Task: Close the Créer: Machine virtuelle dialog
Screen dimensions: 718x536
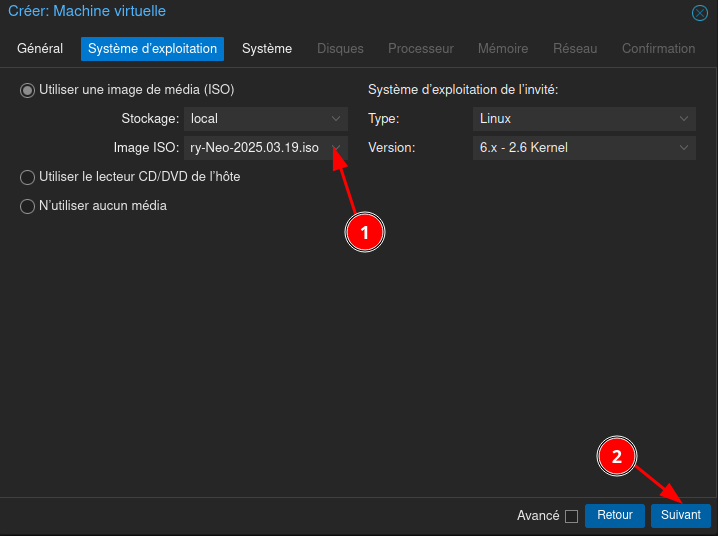Action: click(x=700, y=13)
